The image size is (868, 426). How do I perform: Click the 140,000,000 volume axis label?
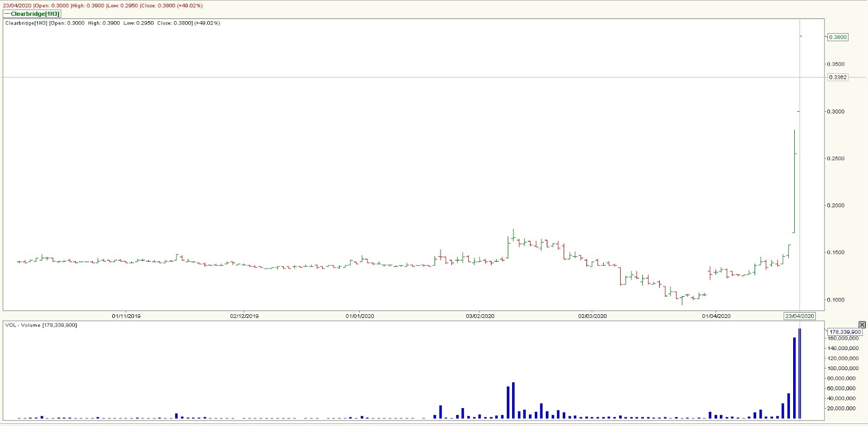[843, 348]
